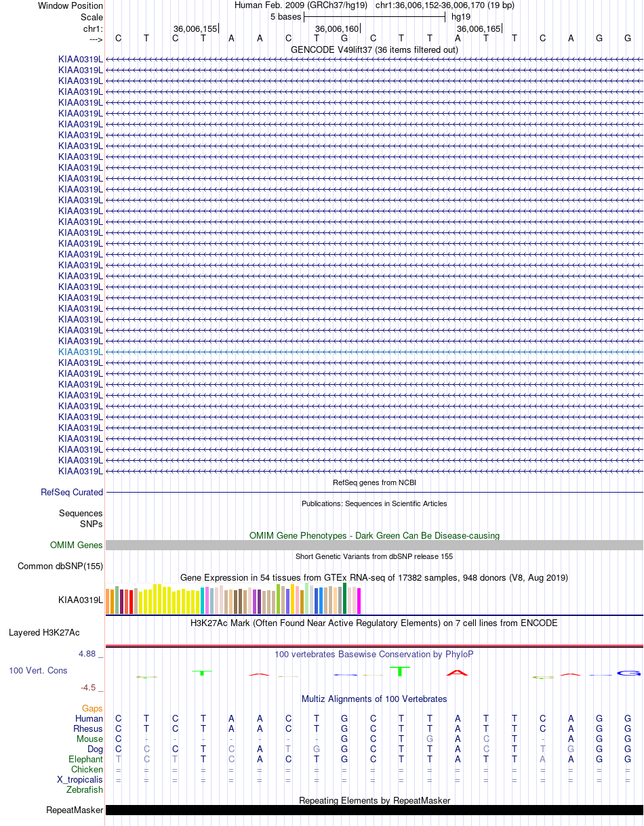Image resolution: width=644 pixels, height=826 pixels.
Task: Click the black RepeatMasker element bar
Action: [374, 810]
